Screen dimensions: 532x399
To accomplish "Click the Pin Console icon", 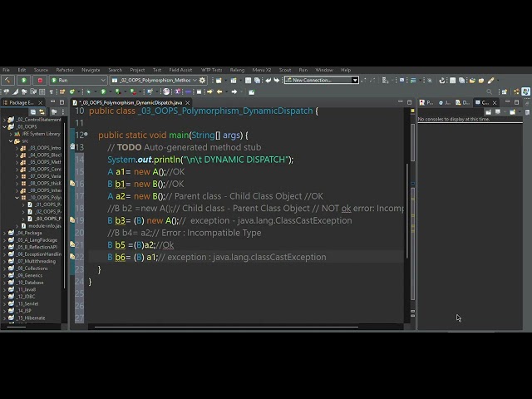I will (488, 111).
